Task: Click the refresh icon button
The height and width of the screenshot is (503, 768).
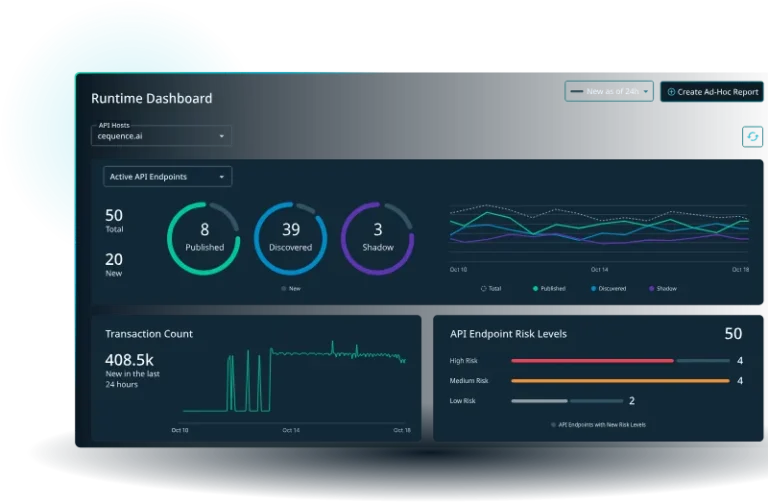Action: [x=752, y=137]
